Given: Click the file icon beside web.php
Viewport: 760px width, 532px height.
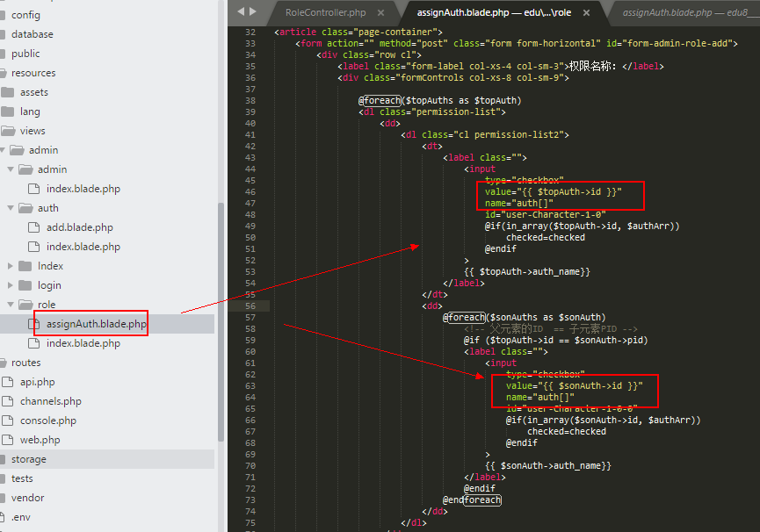Looking at the screenshot, I should [x=8, y=440].
